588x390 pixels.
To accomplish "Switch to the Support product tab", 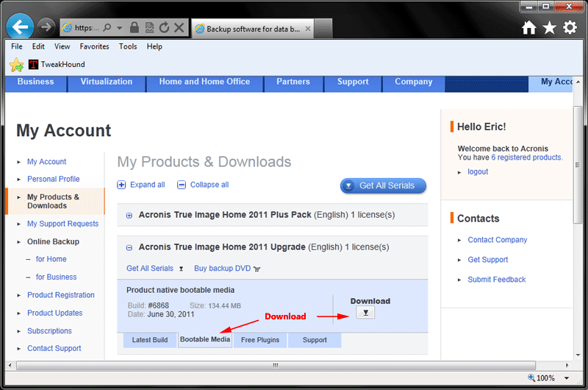I will [x=315, y=340].
